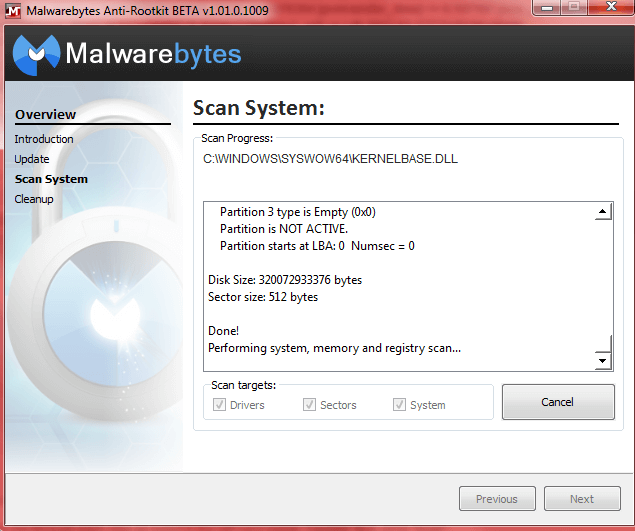The width and height of the screenshot is (635, 531).
Task: Click the scan log scrollbar thumb
Action: click(x=603, y=343)
